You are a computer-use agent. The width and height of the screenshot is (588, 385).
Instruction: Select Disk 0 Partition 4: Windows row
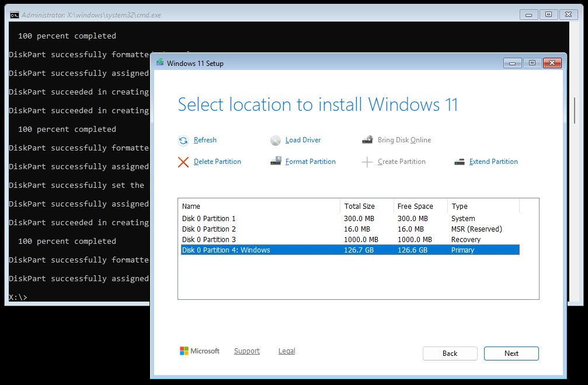point(350,250)
